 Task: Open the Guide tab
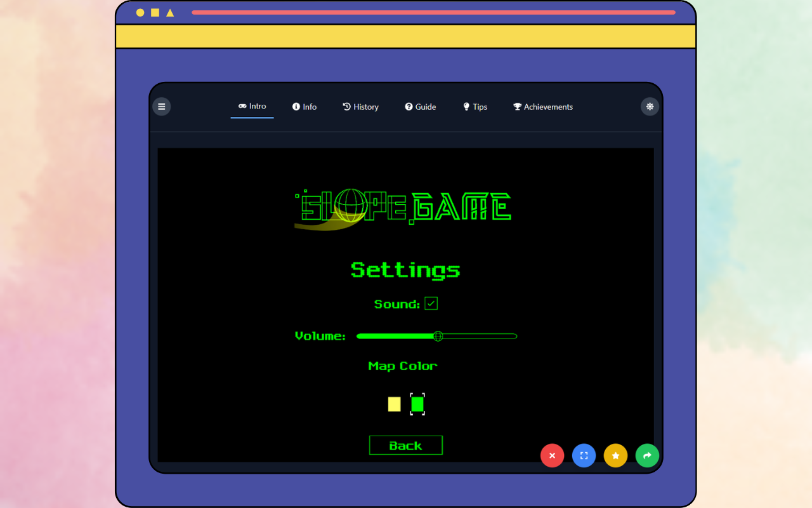point(420,107)
